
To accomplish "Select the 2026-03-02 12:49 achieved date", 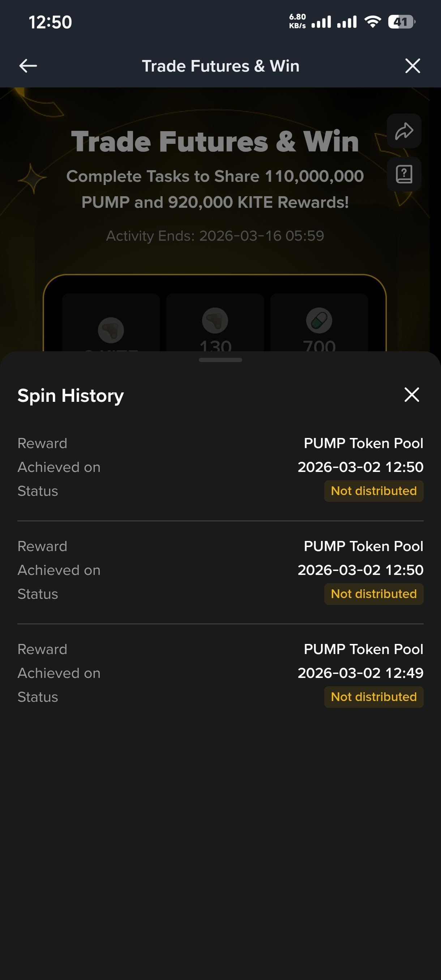I will pos(360,673).
